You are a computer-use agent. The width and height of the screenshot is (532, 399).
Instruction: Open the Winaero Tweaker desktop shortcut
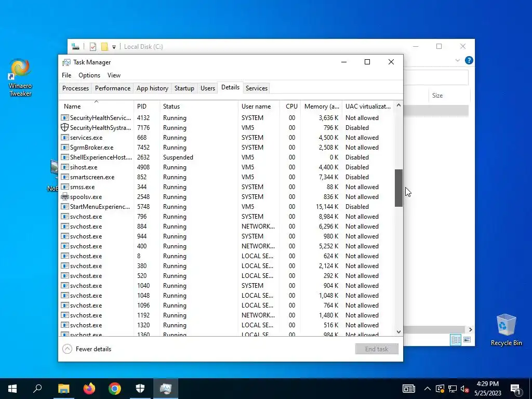[20, 77]
